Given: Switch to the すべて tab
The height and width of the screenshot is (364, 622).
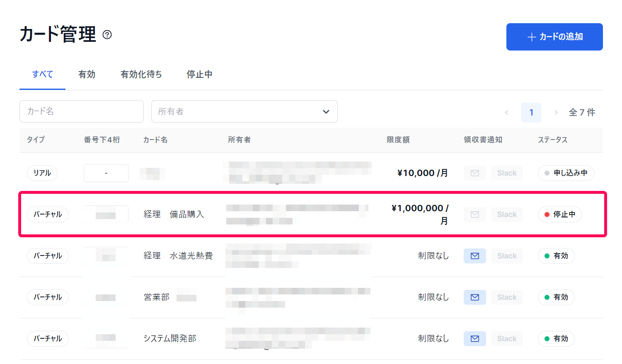Looking at the screenshot, I should click(x=42, y=74).
